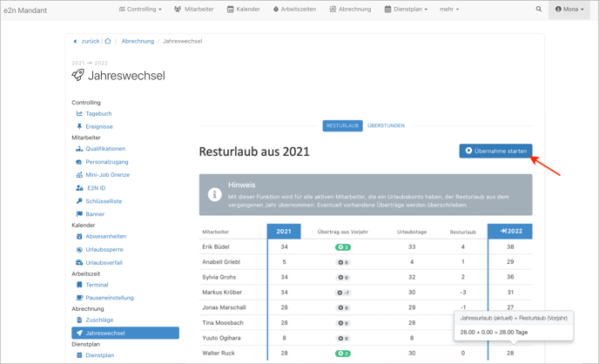Open the Mona user menu

(570, 10)
